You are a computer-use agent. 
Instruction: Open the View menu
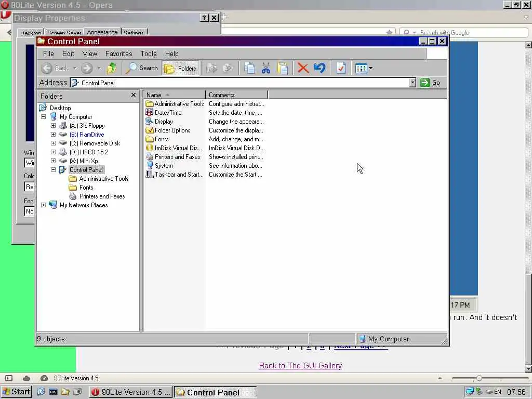click(x=90, y=54)
